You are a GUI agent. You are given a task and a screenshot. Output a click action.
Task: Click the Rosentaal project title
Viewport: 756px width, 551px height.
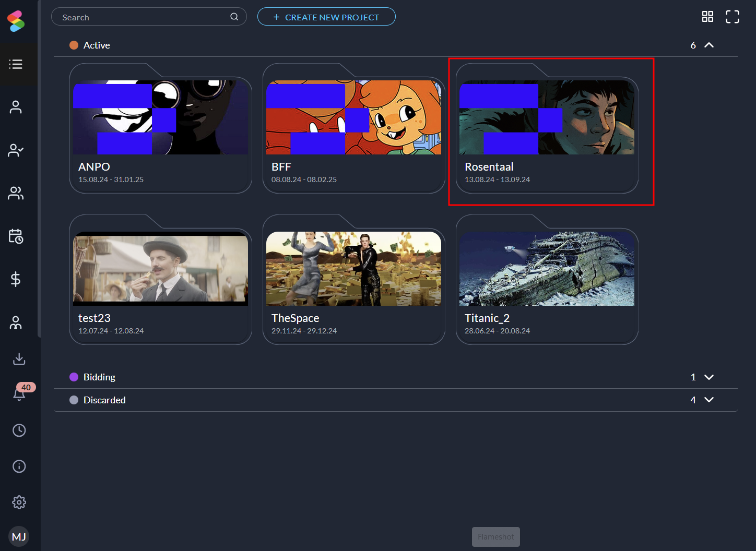pos(489,167)
